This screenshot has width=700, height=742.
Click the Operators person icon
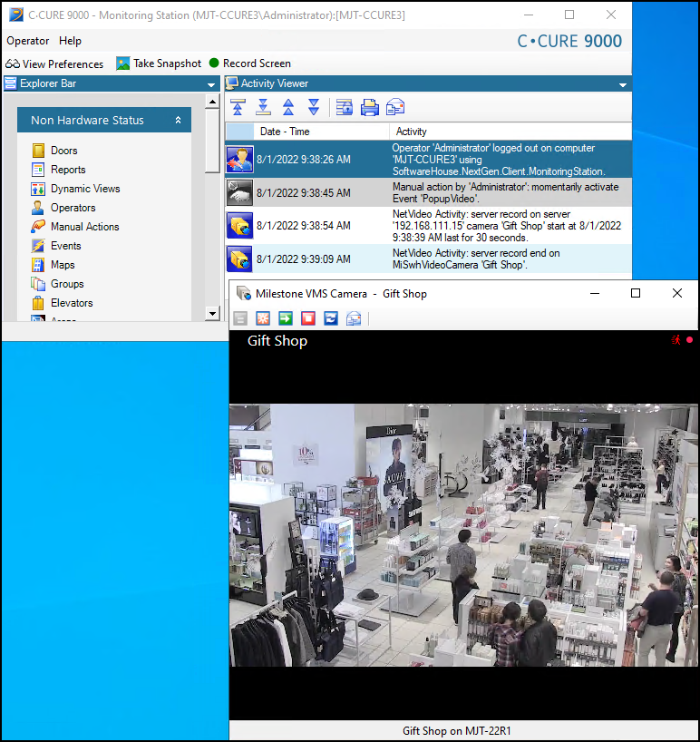tap(38, 207)
